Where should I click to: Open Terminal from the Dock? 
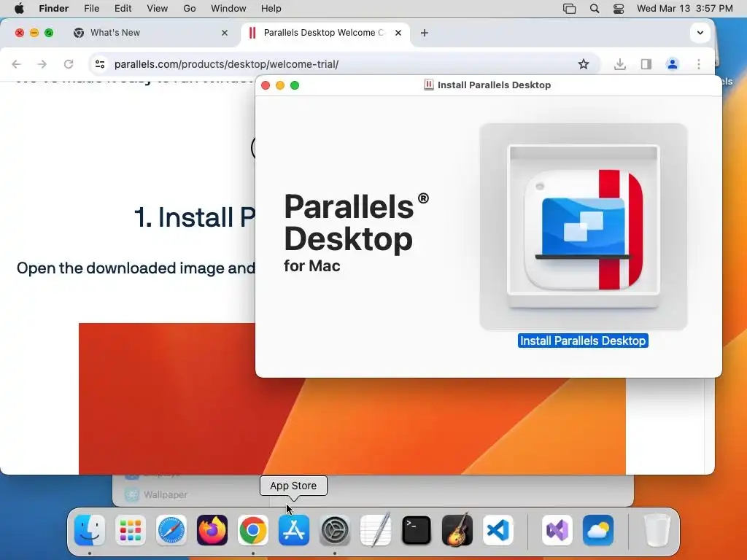coord(417,530)
